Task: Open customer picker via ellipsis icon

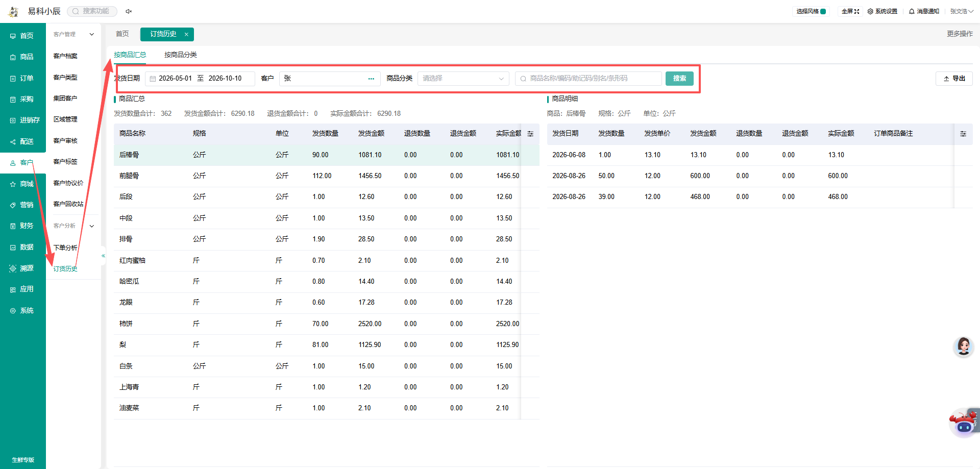Action: (x=371, y=79)
